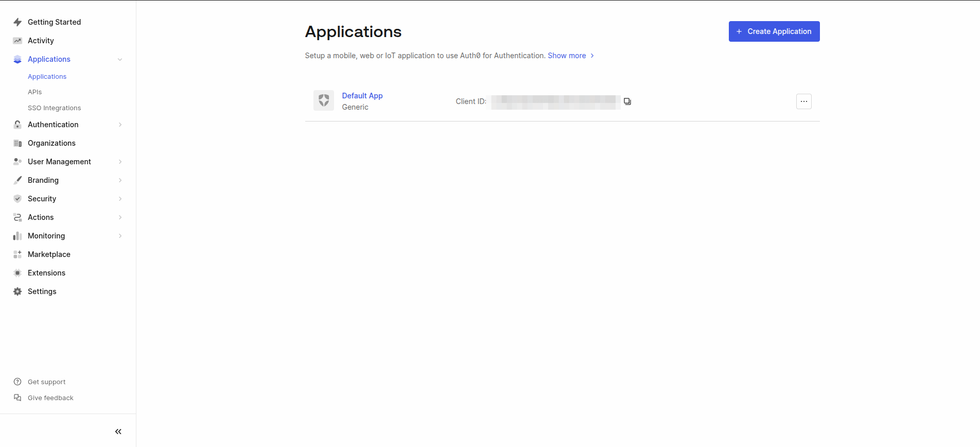Click the Client ID label
The image size is (980, 447).
tap(471, 101)
